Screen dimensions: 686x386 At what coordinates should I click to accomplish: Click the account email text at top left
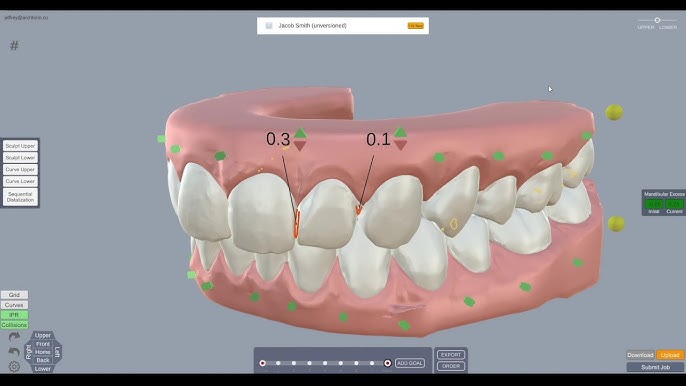pyautogui.click(x=26, y=18)
